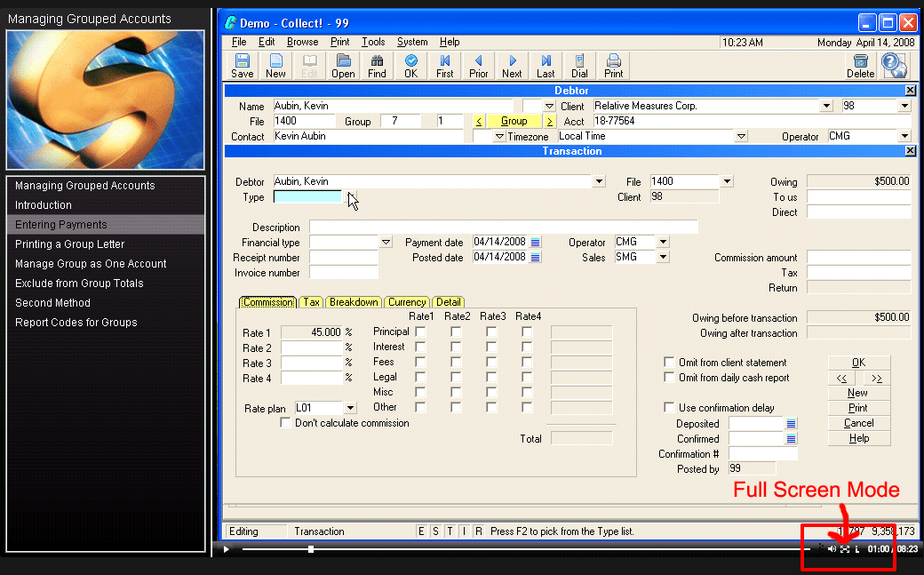Enable Don't calculate commission

click(x=285, y=423)
